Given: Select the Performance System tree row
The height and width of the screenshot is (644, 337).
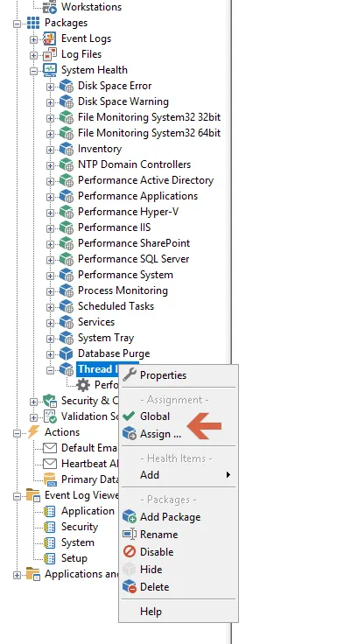Looking at the screenshot, I should [x=125, y=275].
